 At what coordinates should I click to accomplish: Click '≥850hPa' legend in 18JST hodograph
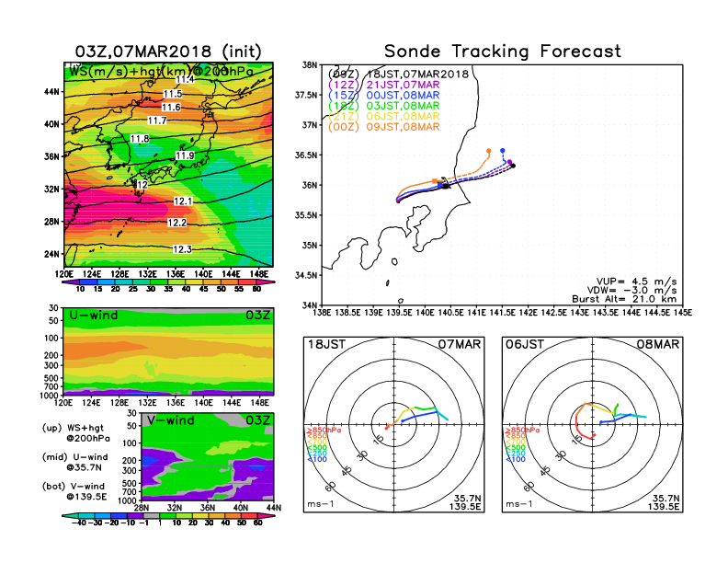(324, 431)
